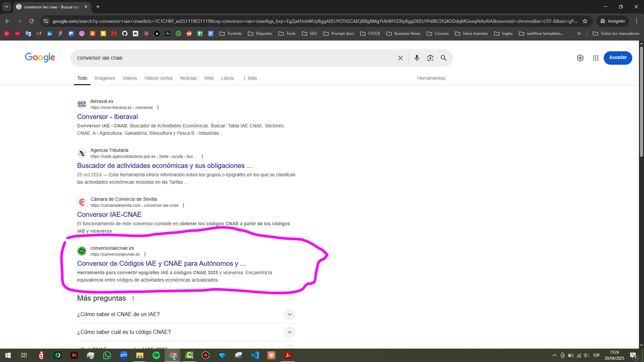Click the voice search microphone icon
This screenshot has height=362, width=644.
(417, 58)
